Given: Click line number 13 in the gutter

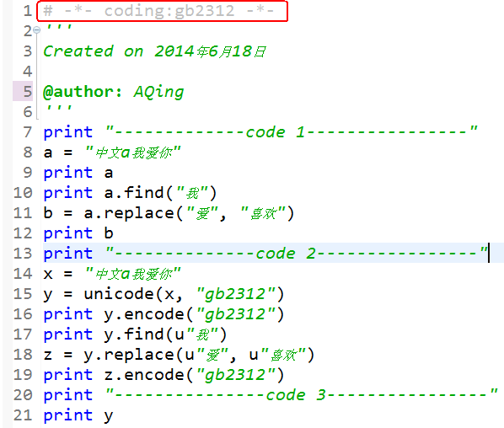Looking at the screenshot, I should [23, 254].
